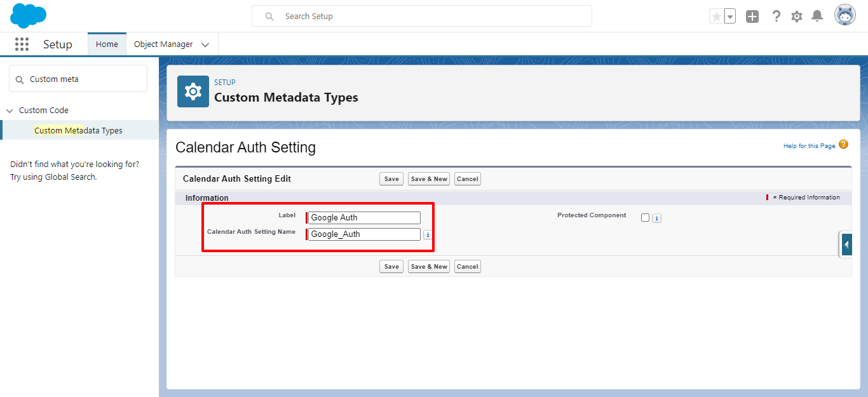
Task: Open the user profile avatar
Action: [x=844, y=16]
